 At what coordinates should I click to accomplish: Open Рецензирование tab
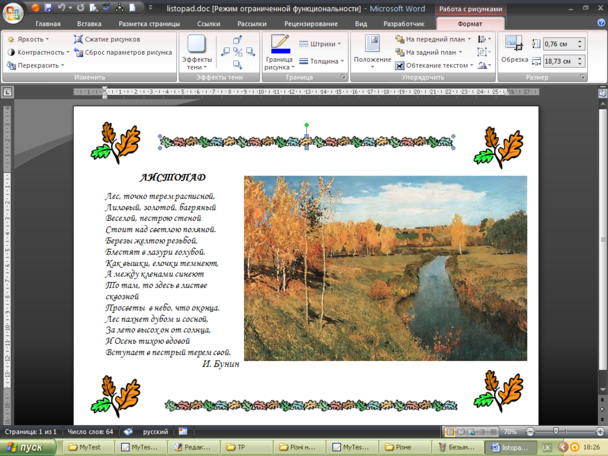pyautogui.click(x=311, y=24)
